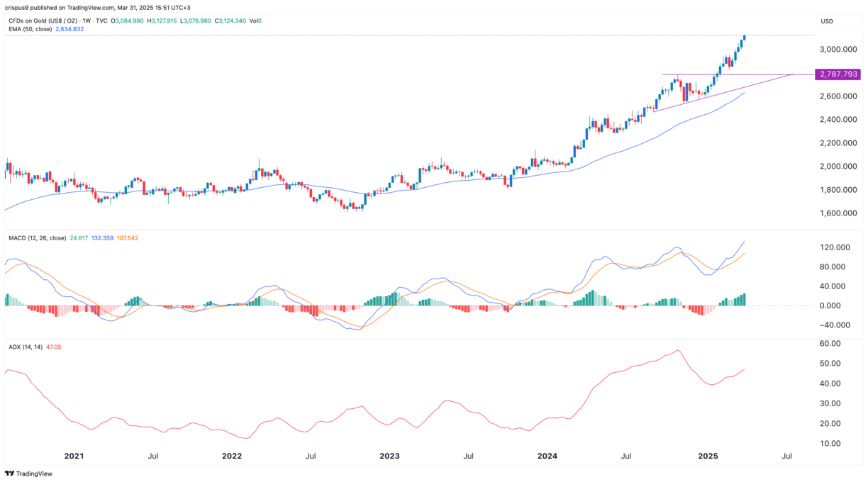
Task: Open the 1W timeframe selector
Action: tap(85, 21)
